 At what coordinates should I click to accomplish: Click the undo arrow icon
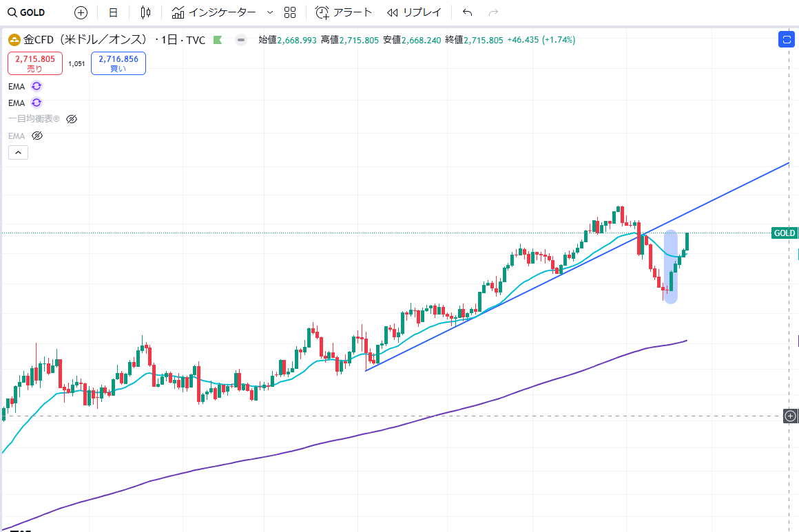[468, 12]
